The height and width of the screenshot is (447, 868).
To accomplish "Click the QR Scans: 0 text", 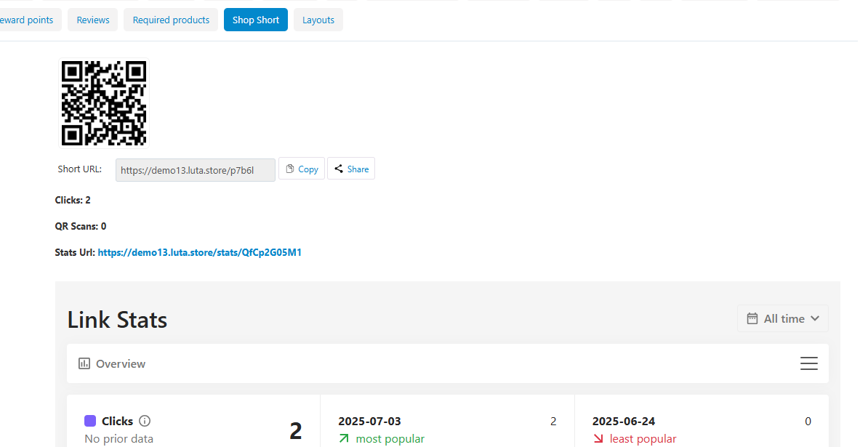I will pyautogui.click(x=80, y=226).
